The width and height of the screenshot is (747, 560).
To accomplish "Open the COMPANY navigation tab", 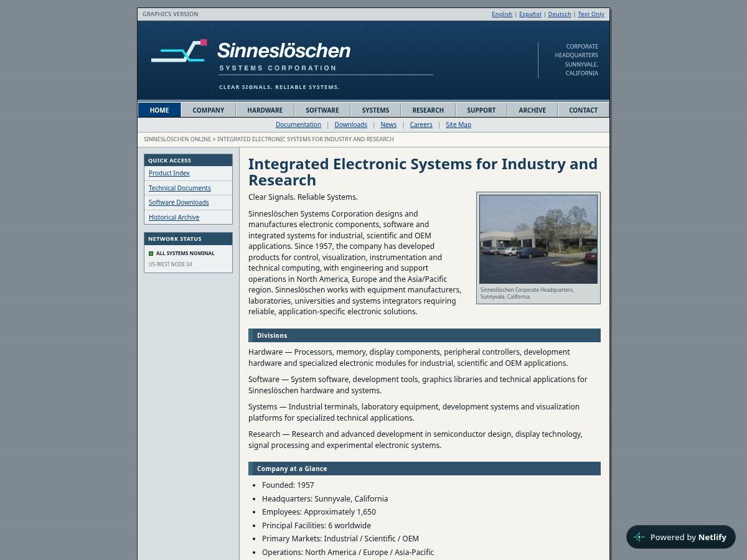I will [x=209, y=110].
